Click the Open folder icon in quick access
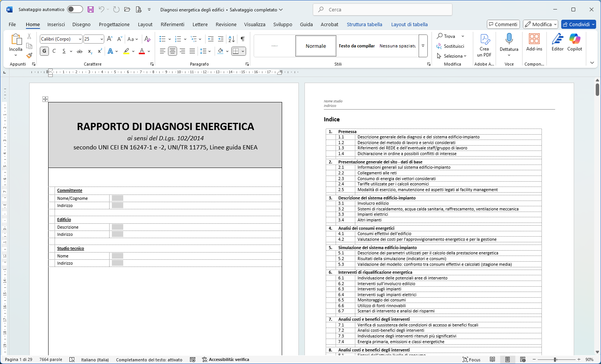 (x=127, y=9)
